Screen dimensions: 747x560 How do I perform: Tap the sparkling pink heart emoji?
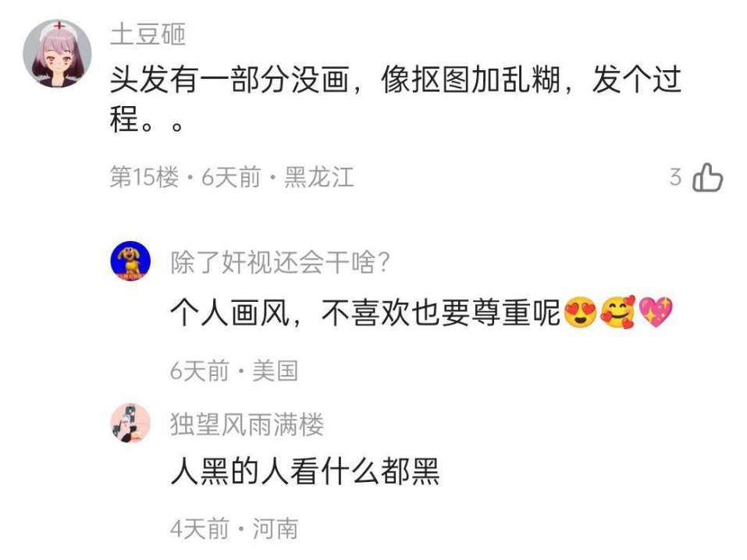[x=656, y=313]
